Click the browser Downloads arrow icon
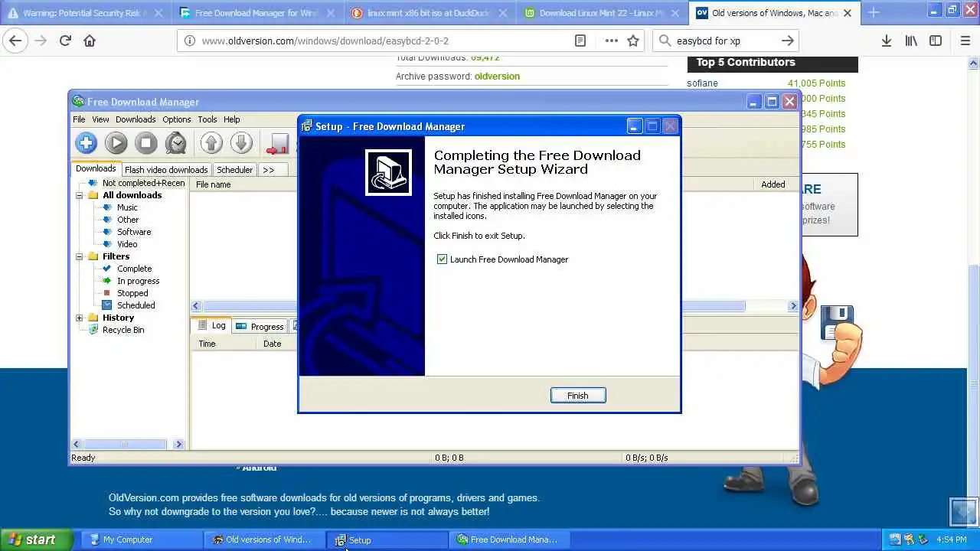The width and height of the screenshot is (980, 551). (886, 41)
